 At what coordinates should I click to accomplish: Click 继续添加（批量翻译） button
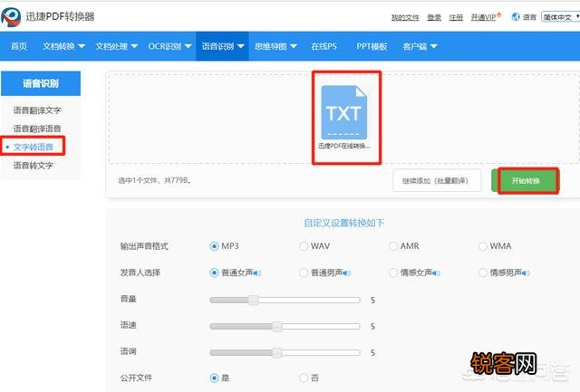click(x=437, y=181)
